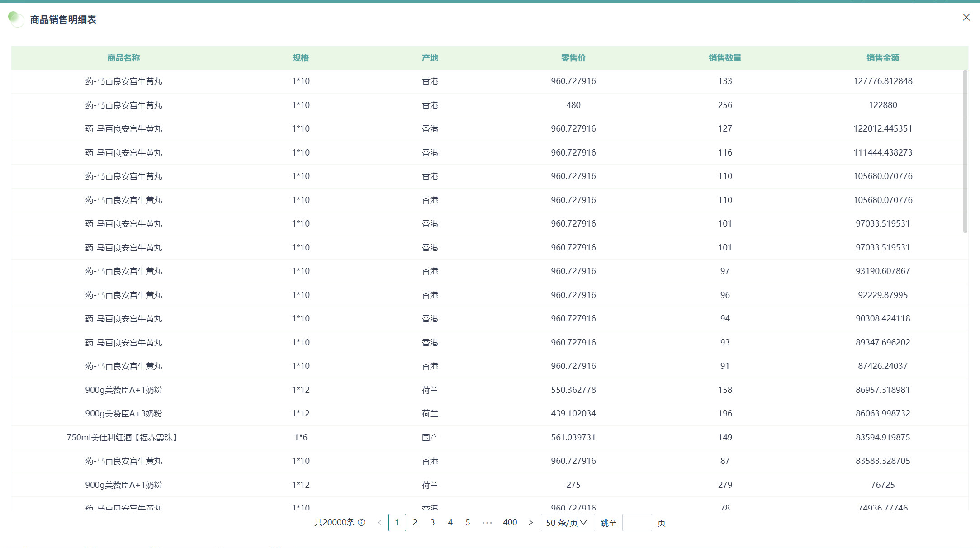Go to page 3
The image size is (980, 548).
point(432,523)
